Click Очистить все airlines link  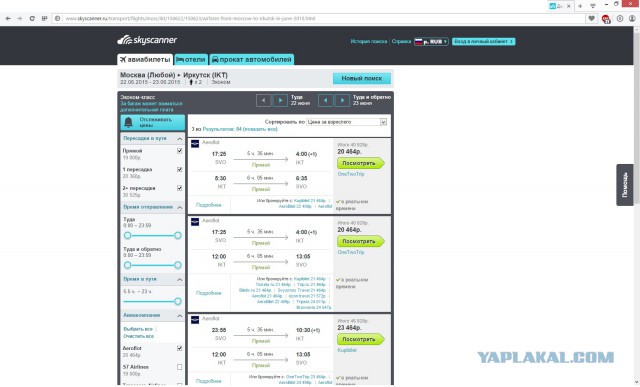coord(139,336)
